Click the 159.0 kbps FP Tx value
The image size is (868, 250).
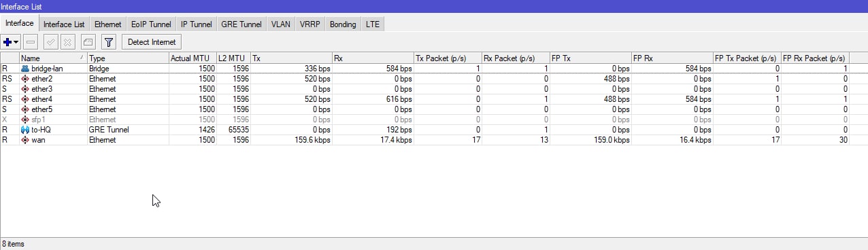[x=611, y=140]
